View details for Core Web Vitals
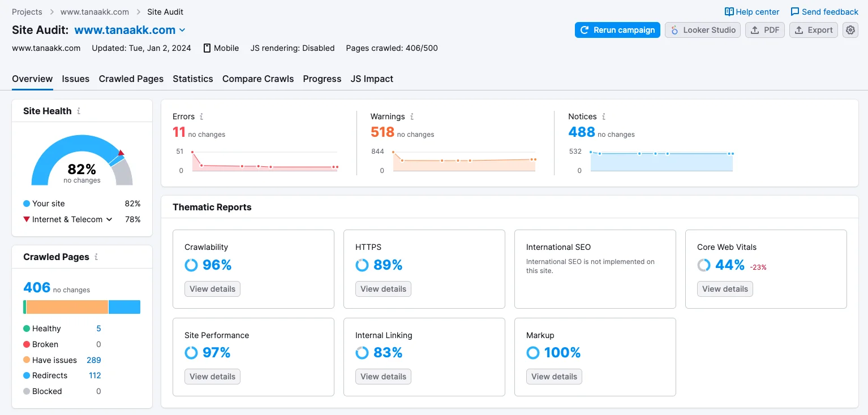Viewport: 868px width, 415px height. coord(725,289)
